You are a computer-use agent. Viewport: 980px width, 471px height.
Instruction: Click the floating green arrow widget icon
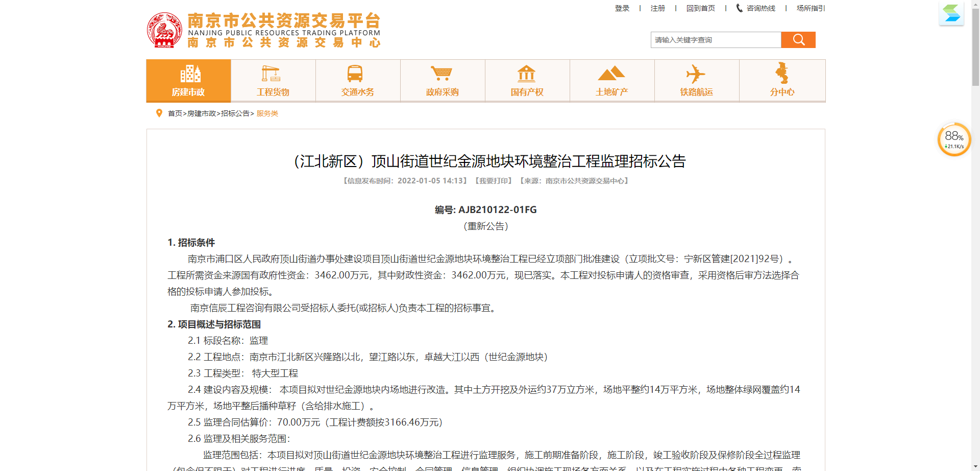pos(951,13)
